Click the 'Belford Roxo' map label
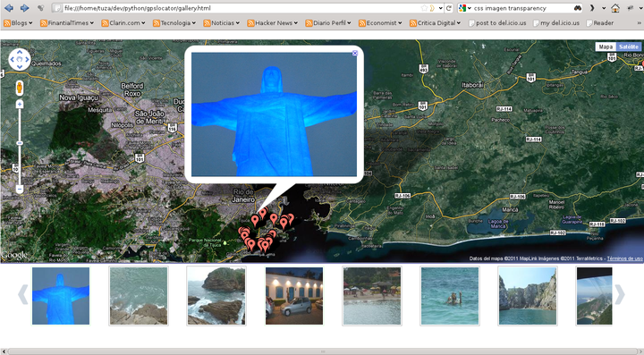 click(x=132, y=89)
